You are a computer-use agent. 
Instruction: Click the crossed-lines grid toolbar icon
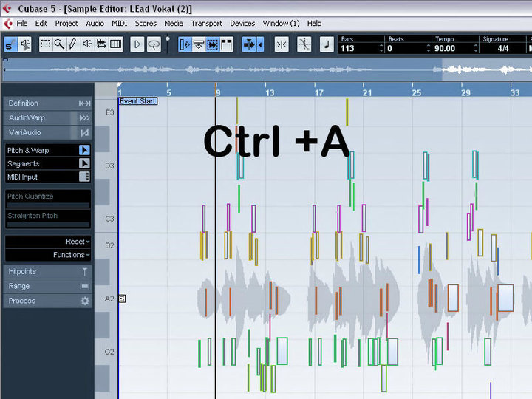tap(304, 44)
